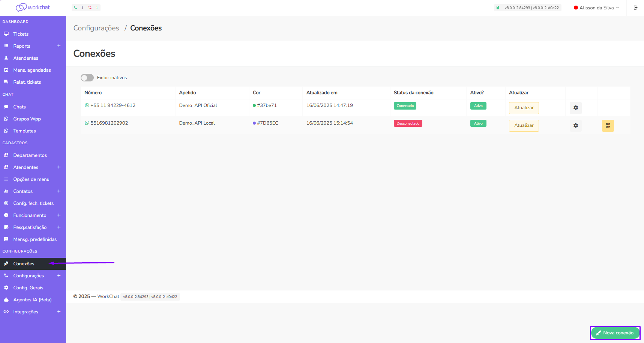644x343 pixels.
Task: Click WhatsApp icon beside +55 11 94229-4612
Action: pos(87,105)
